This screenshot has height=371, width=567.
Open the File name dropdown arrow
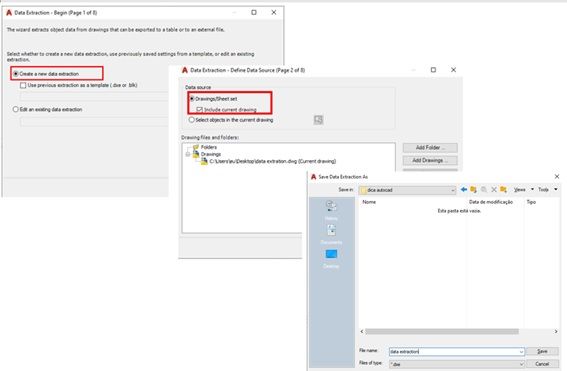(x=521, y=351)
